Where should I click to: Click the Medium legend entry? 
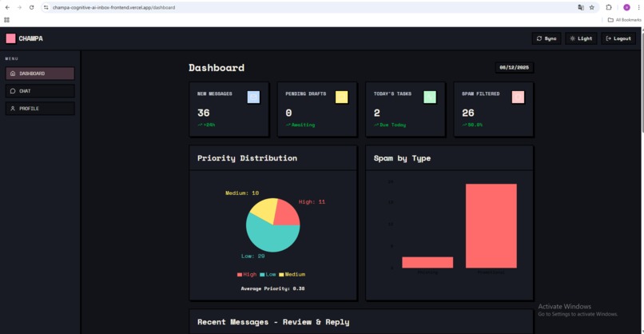[x=292, y=274]
